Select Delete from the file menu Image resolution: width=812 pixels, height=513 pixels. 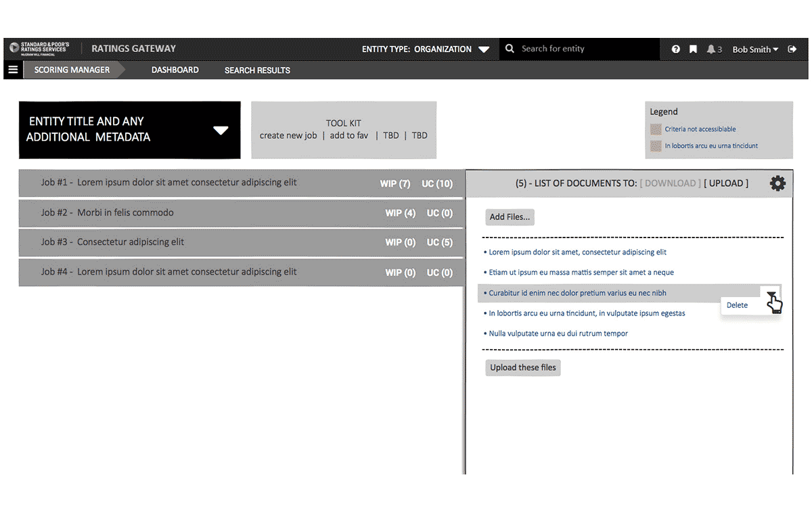[x=737, y=305]
